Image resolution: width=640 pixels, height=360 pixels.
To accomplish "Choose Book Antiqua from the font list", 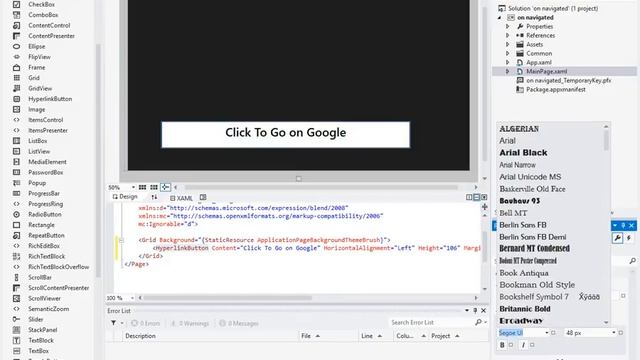I will (524, 273).
